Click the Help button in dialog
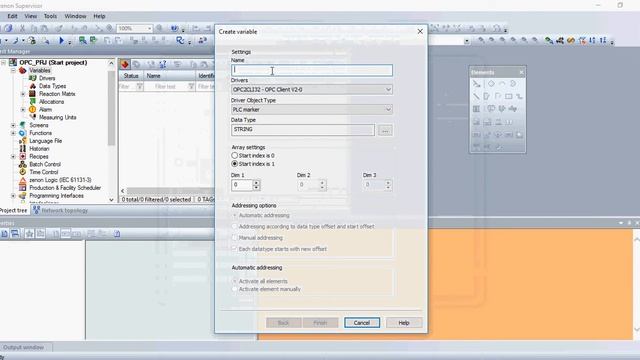Image resolution: width=640 pixels, height=360 pixels. [404, 322]
